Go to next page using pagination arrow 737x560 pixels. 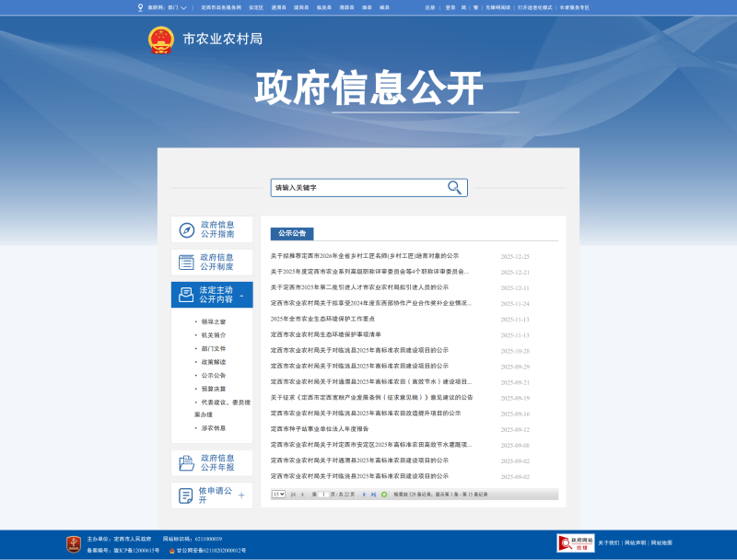[364, 495]
